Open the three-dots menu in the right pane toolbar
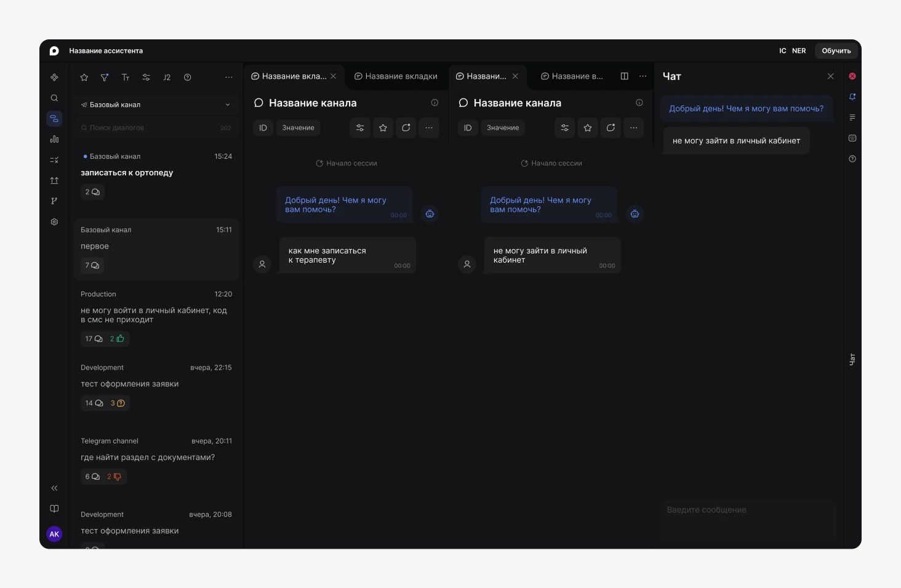This screenshot has height=588, width=901. click(634, 128)
